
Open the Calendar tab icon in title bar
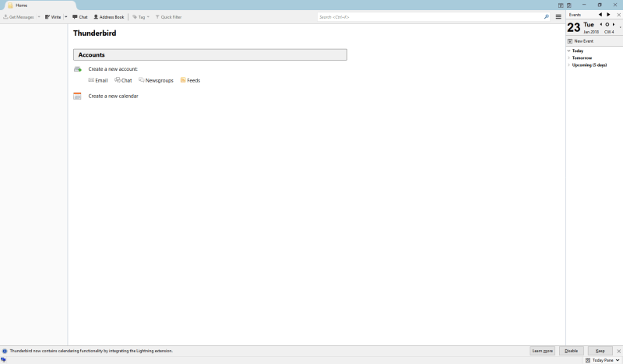[x=561, y=5]
